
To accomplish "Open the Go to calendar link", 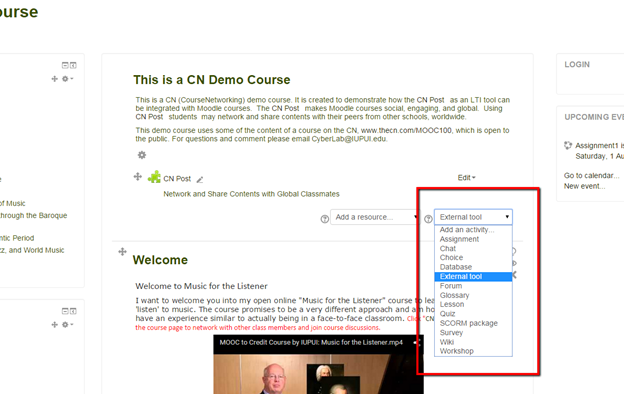I will pyautogui.click(x=591, y=176).
